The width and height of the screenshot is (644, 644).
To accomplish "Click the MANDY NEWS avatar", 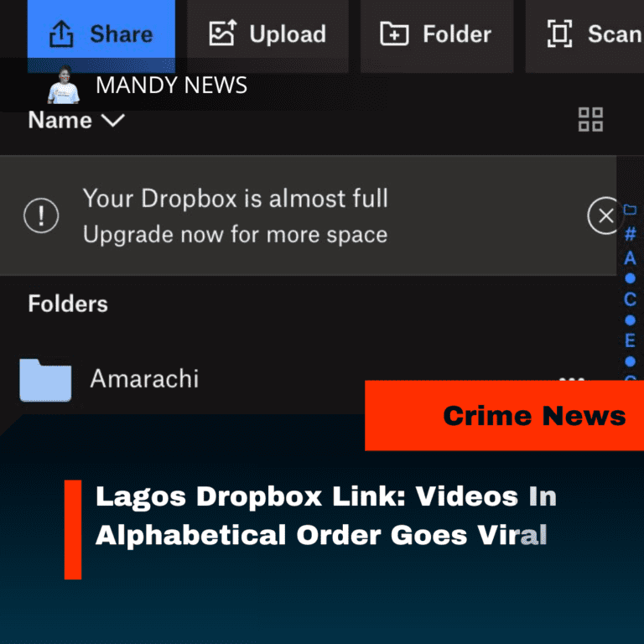I will (x=64, y=85).
